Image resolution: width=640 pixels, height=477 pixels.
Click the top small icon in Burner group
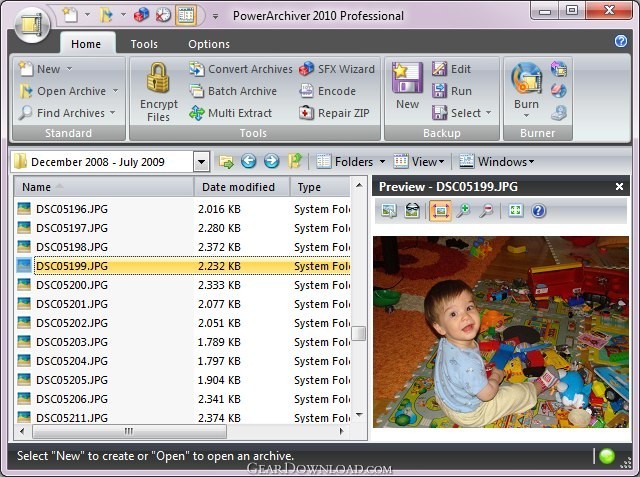pyautogui.click(x=558, y=69)
